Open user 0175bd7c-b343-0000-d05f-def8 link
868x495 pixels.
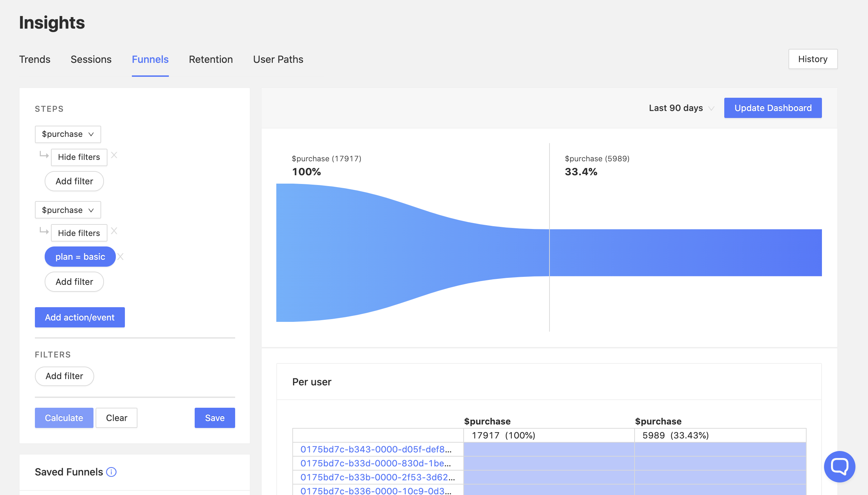[376, 449]
